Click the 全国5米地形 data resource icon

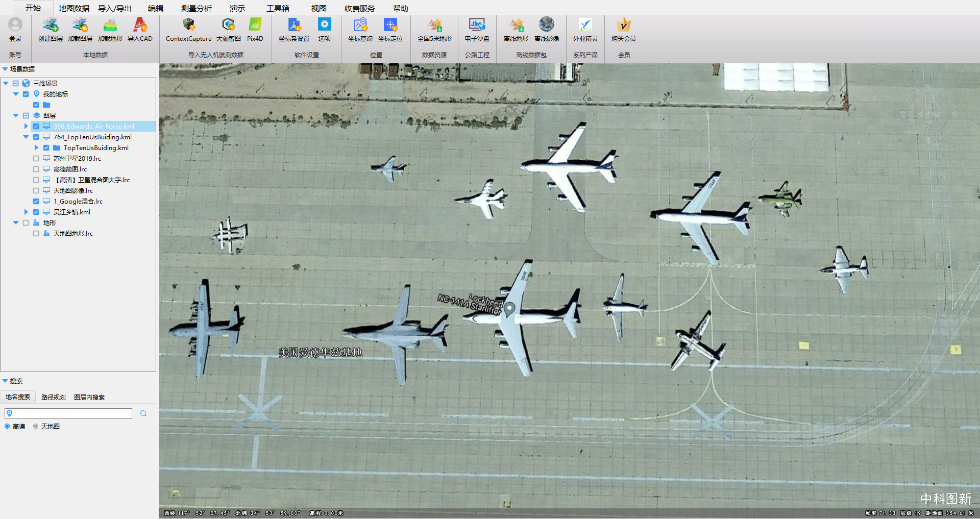tap(435, 24)
